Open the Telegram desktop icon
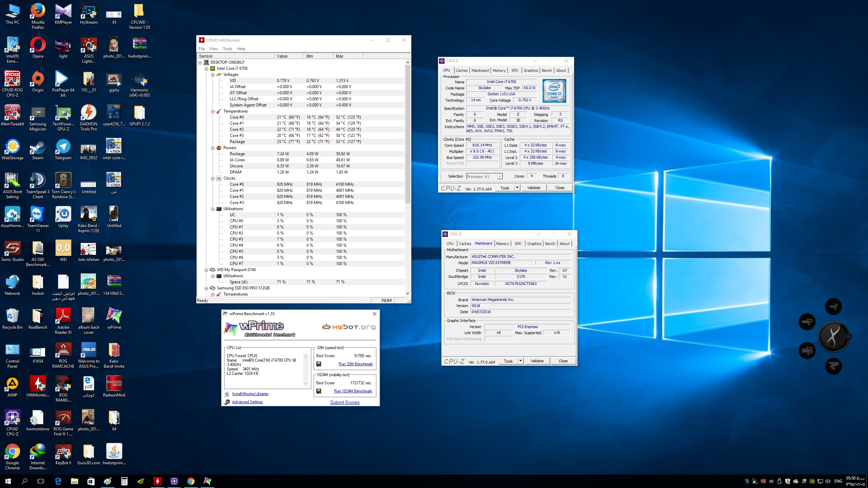Screen dimensions: 868x488 tap(63, 149)
